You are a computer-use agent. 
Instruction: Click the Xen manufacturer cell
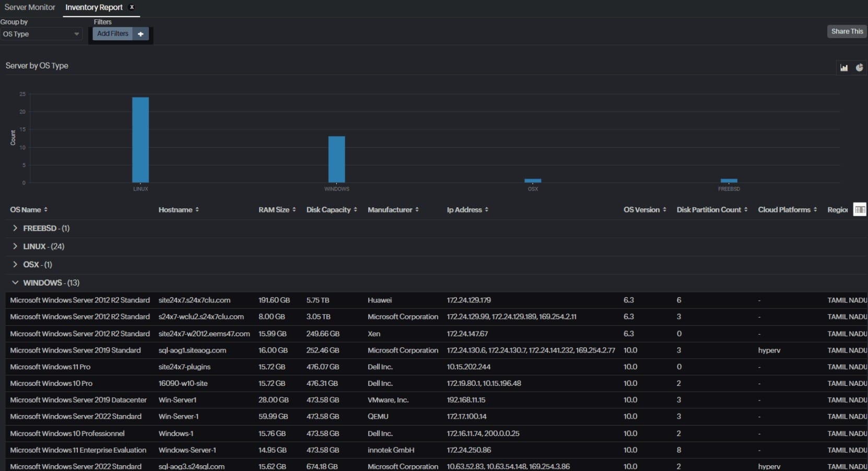(x=374, y=334)
